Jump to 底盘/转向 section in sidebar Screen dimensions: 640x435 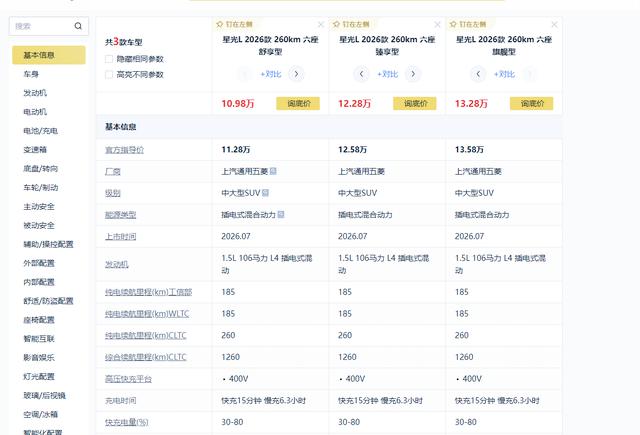pos(40,169)
